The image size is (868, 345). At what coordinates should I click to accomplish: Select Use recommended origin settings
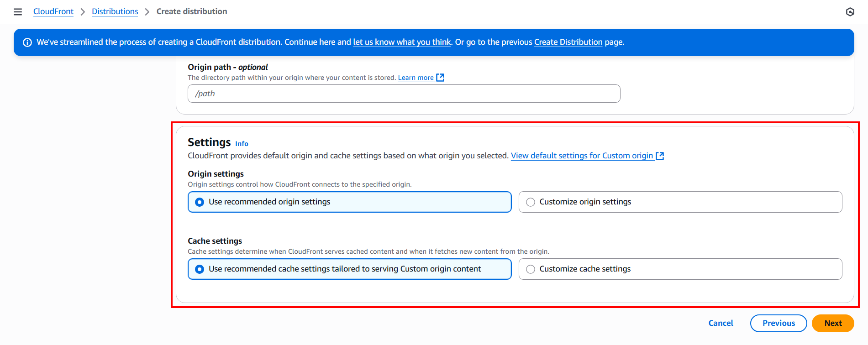349,202
